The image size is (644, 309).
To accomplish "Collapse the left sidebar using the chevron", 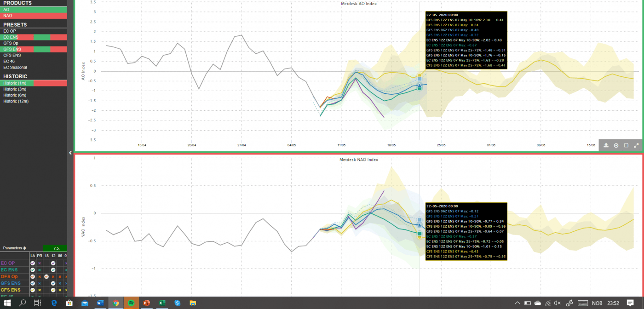I will tap(70, 153).
